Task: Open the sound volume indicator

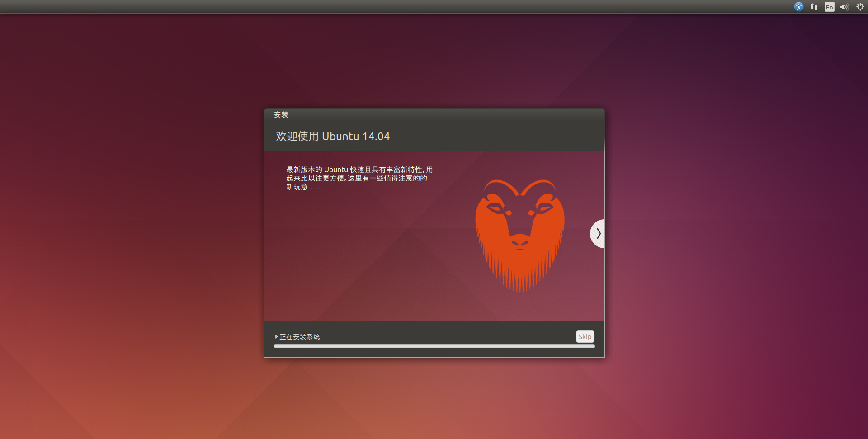Action: [844, 7]
